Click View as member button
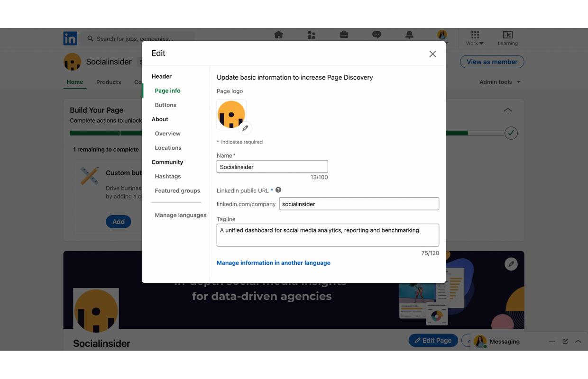The width and height of the screenshot is (588, 379). coord(492,62)
